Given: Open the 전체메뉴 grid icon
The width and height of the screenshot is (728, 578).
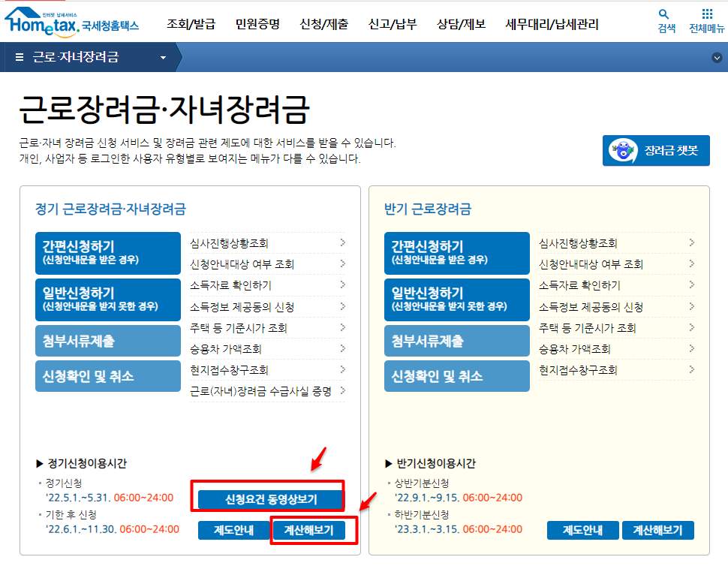Looking at the screenshot, I should click(707, 21).
